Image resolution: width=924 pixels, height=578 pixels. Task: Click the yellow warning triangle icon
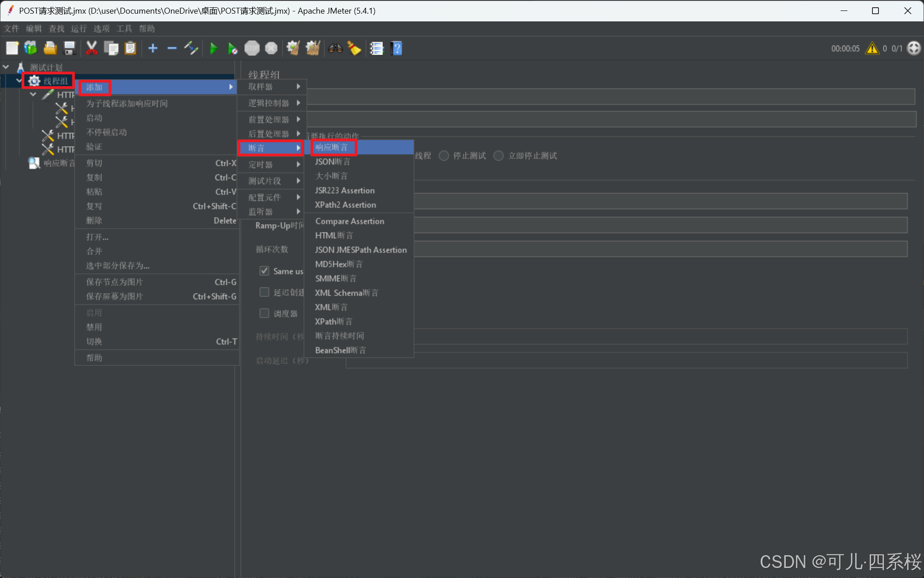point(872,48)
